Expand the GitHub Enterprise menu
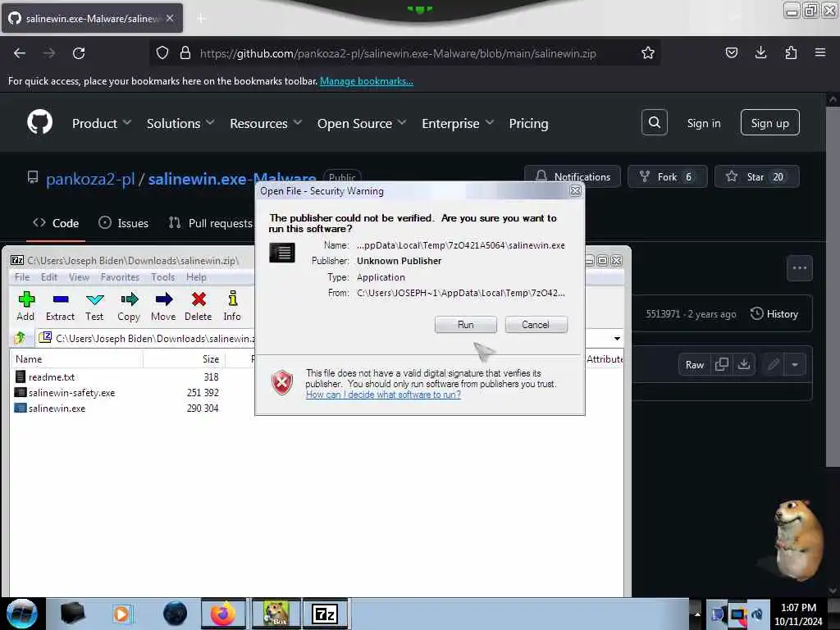The height and width of the screenshot is (630, 840). click(x=458, y=124)
